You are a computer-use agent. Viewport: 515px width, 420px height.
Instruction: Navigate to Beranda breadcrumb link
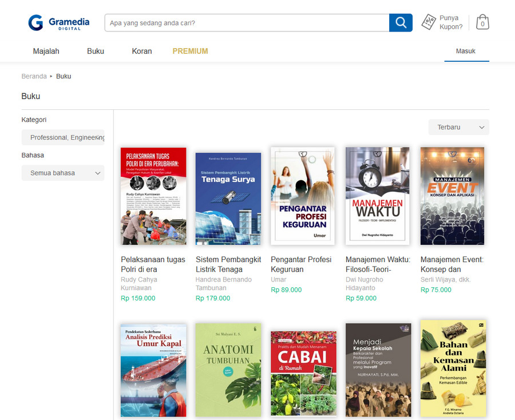34,76
